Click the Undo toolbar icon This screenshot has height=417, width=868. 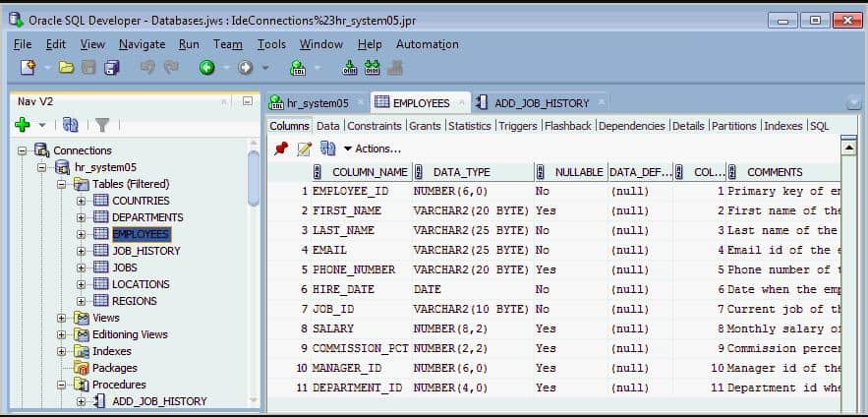click(x=147, y=68)
